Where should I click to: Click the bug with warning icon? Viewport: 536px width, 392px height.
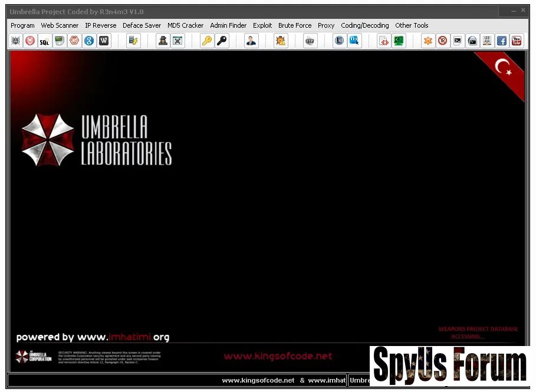click(x=281, y=41)
